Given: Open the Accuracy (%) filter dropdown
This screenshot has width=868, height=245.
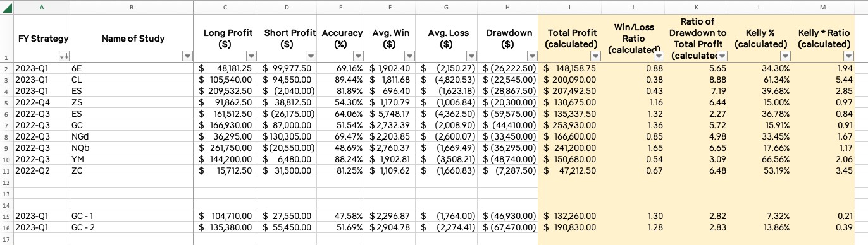Looking at the screenshot, I should pos(359,56).
